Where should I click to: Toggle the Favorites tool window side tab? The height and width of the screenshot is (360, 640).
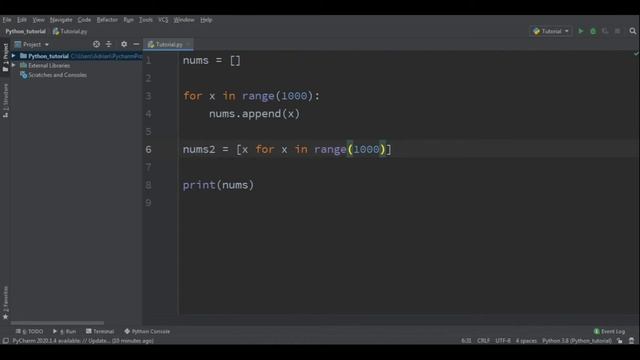click(x=5, y=302)
